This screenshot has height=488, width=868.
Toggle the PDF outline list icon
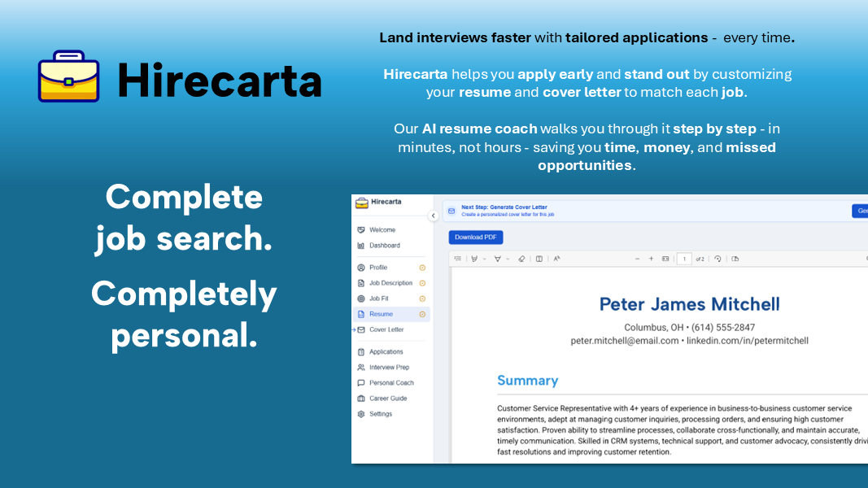click(458, 259)
